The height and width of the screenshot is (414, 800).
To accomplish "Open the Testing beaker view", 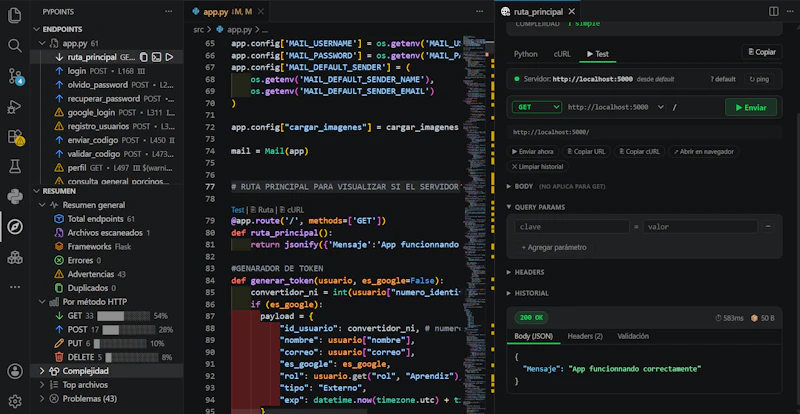I will click(15, 166).
